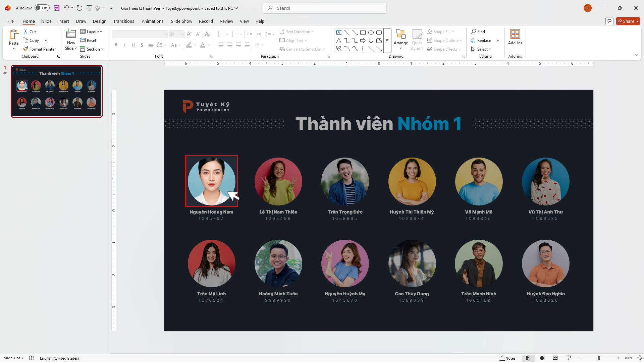The width and height of the screenshot is (644, 362).
Task: Activate the Text Box drawing tool
Action: 339,32
